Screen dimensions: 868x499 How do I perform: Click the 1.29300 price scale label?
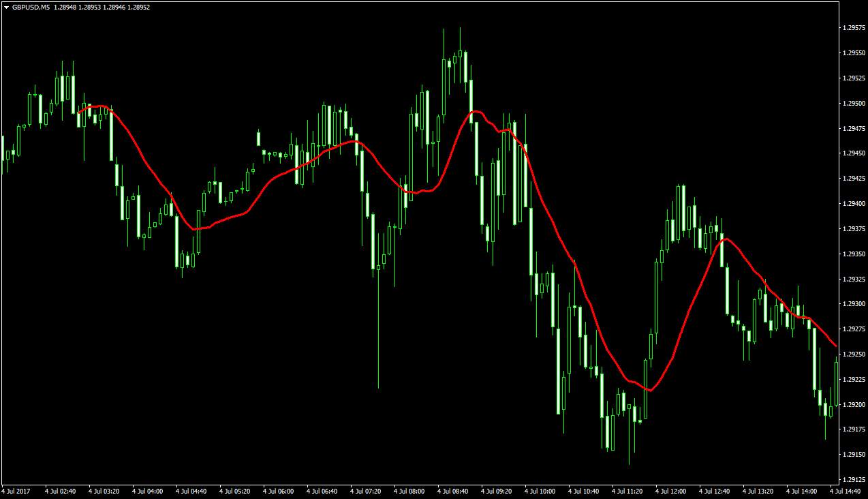point(854,304)
